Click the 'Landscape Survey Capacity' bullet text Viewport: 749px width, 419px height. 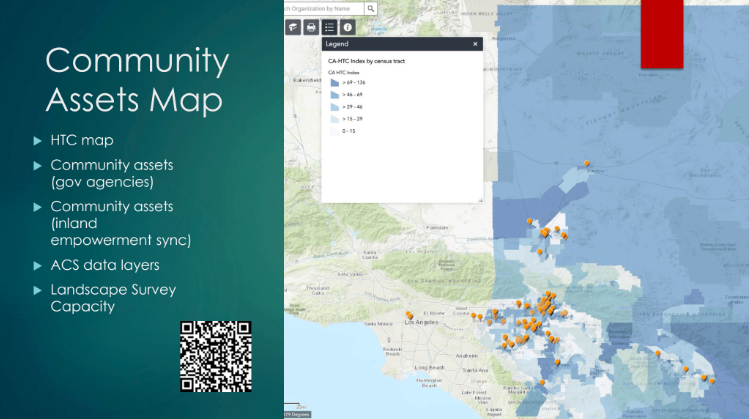(112, 298)
